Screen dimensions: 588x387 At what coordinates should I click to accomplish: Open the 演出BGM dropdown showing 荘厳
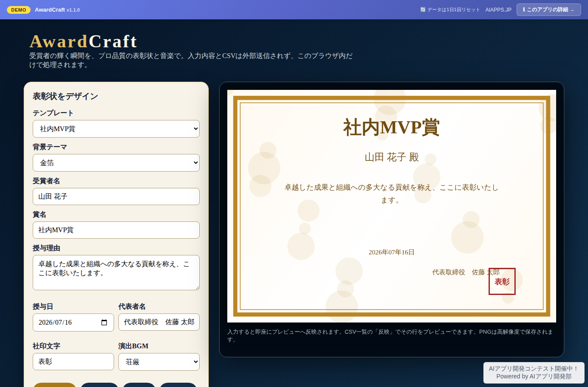tap(159, 362)
